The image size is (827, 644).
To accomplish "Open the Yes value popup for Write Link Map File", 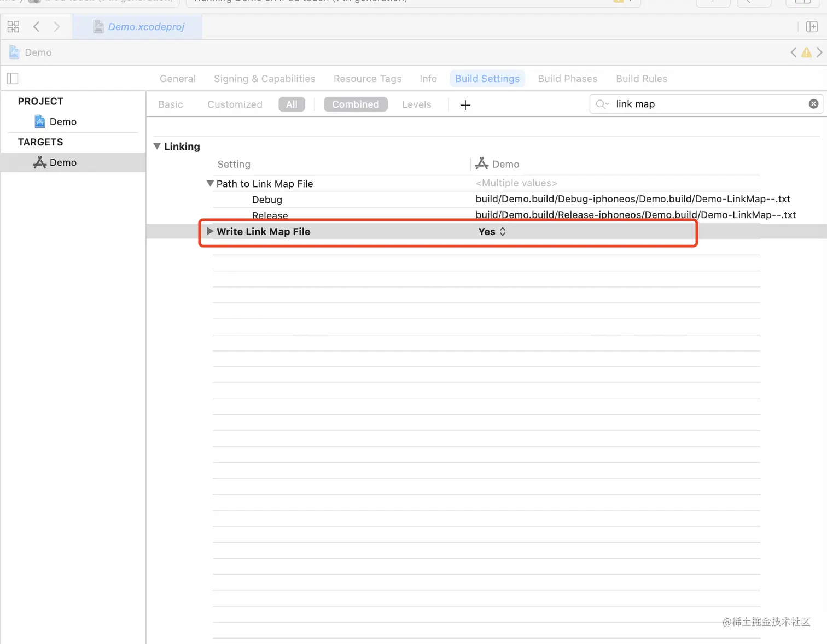I will [492, 232].
